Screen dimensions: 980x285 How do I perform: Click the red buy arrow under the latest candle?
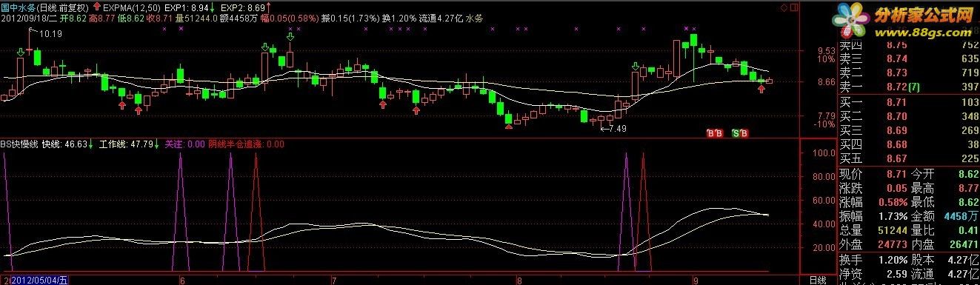point(761,89)
